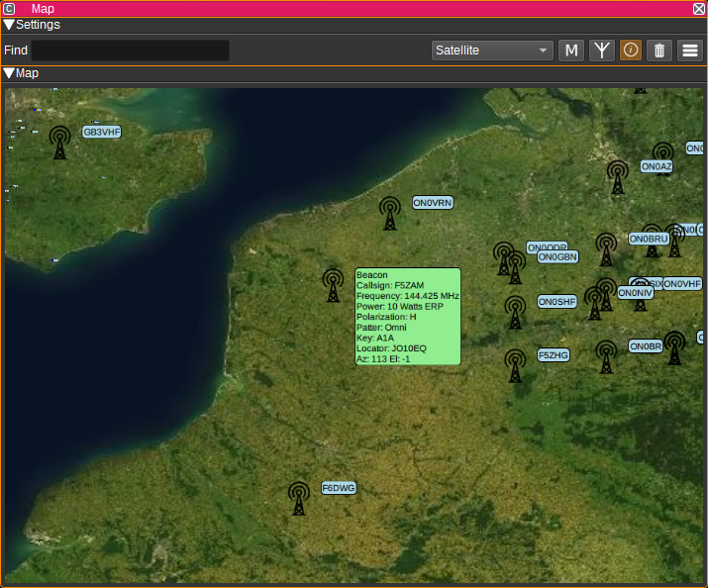The image size is (708, 588).
Task: Open the Satellite map type dropdown
Action: pyautogui.click(x=492, y=50)
